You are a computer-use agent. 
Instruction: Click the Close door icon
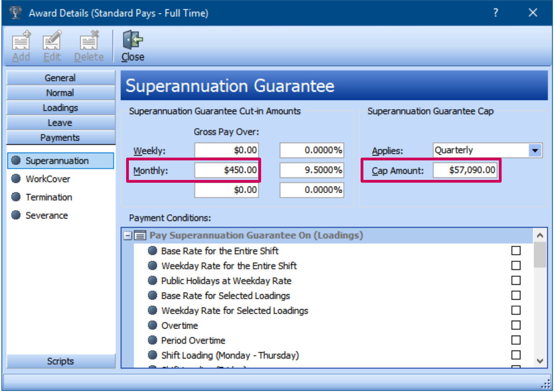click(132, 40)
